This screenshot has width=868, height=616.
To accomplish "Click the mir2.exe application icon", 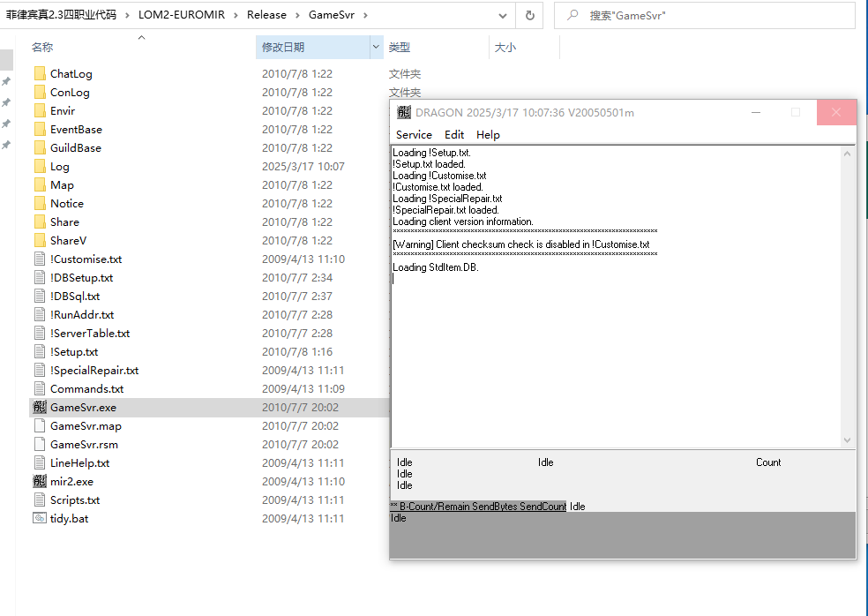I will pos(39,482).
